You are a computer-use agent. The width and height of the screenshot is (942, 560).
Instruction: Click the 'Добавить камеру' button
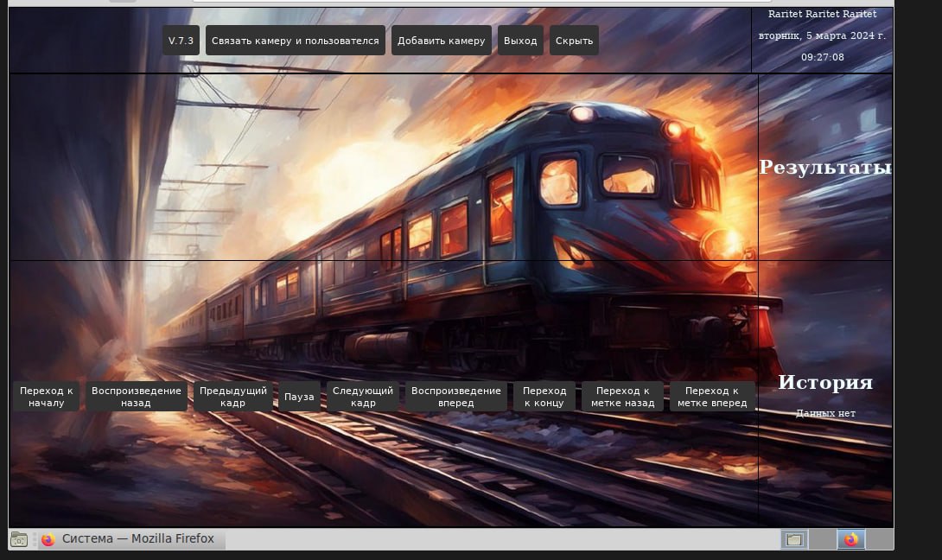[x=441, y=41]
